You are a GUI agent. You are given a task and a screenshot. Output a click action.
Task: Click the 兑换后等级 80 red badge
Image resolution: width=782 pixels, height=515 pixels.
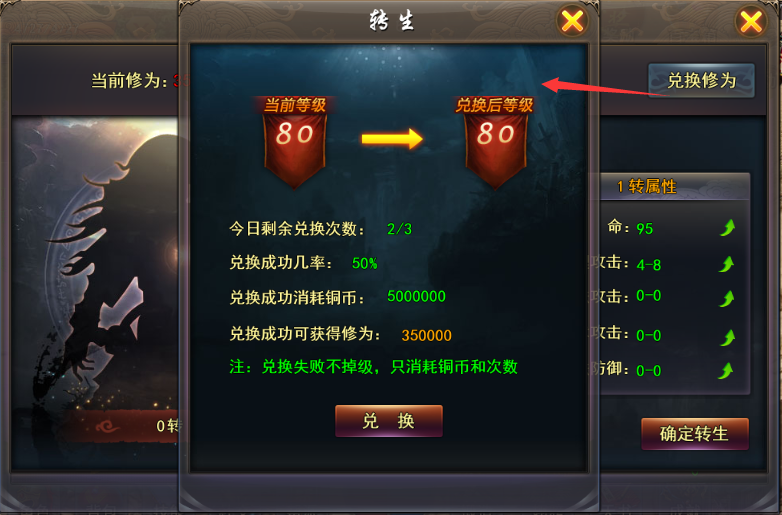(495, 142)
